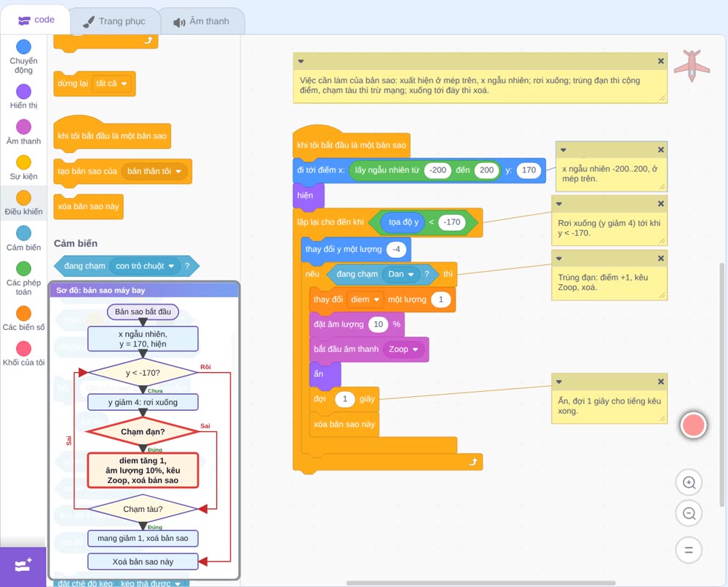Image resolution: width=728 pixels, height=587 pixels.
Task: Collapse the 'Ẩn, đợi 1 giây' comment
Action: click(x=559, y=382)
